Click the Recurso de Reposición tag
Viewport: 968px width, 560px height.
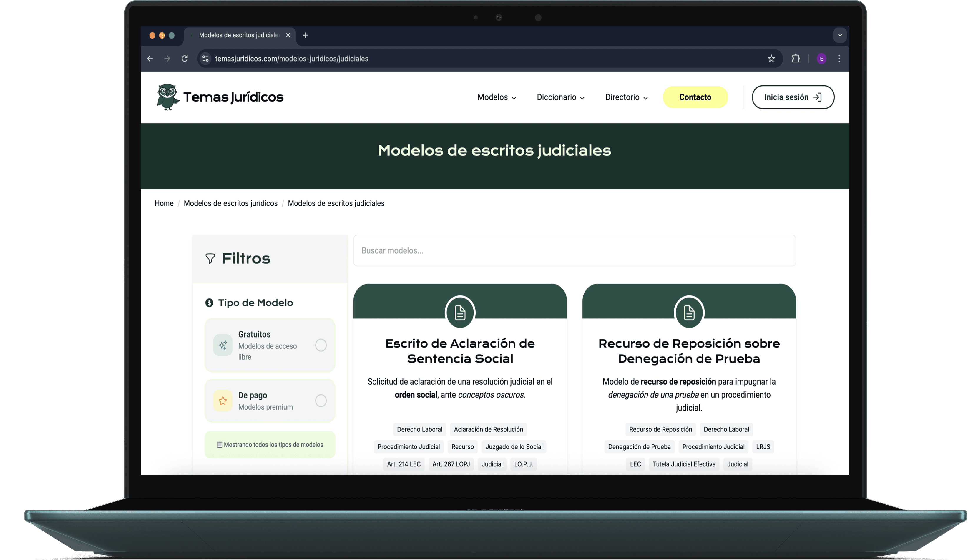point(661,430)
